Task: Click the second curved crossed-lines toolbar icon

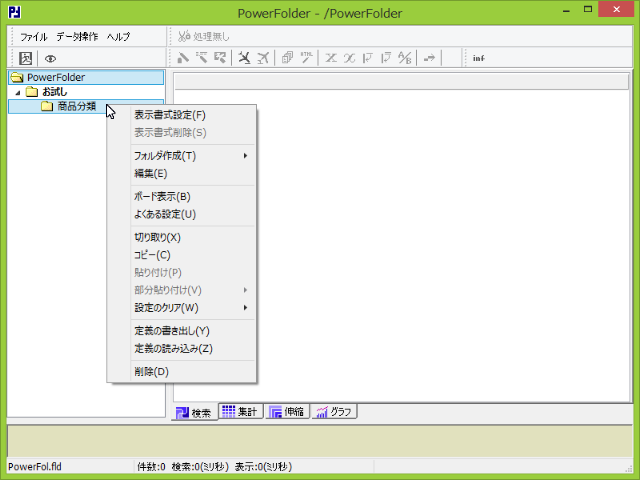Action: [349, 58]
